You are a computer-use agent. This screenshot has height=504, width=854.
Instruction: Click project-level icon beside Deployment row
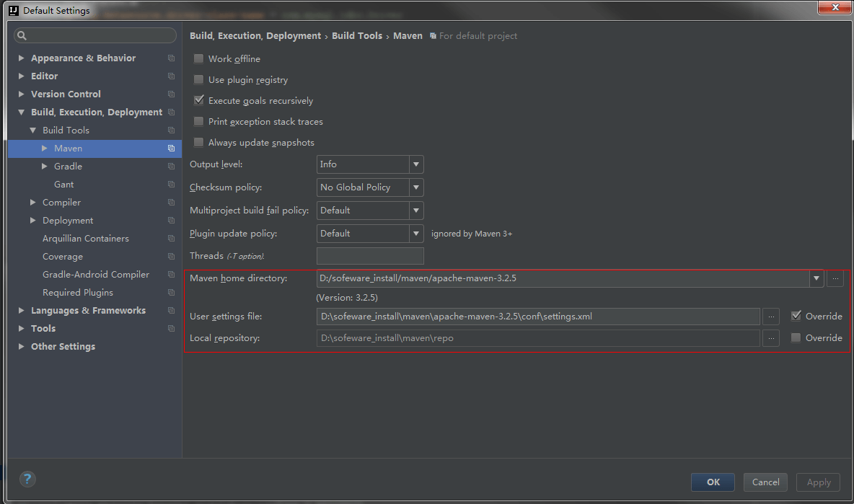[171, 221]
